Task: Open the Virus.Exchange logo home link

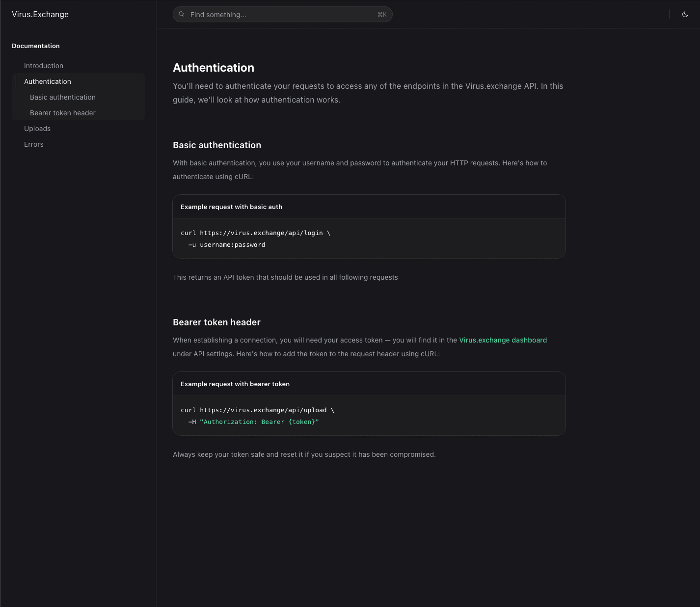Action: coord(40,14)
